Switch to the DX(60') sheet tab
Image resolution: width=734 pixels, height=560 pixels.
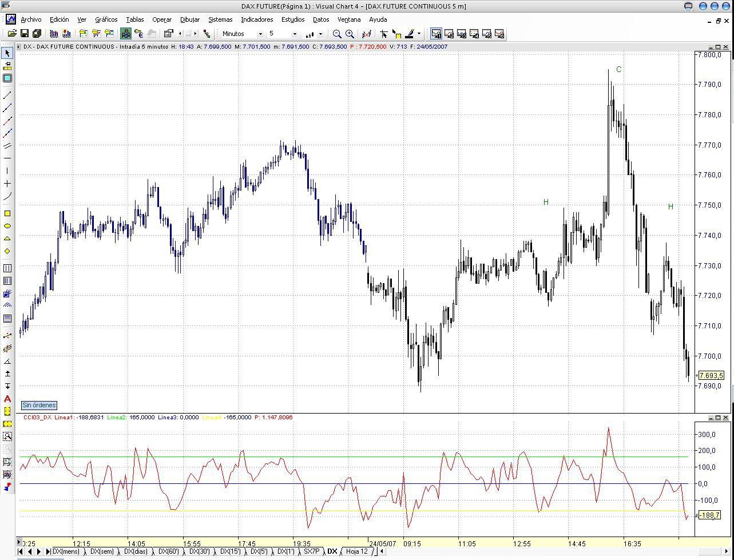[169, 551]
